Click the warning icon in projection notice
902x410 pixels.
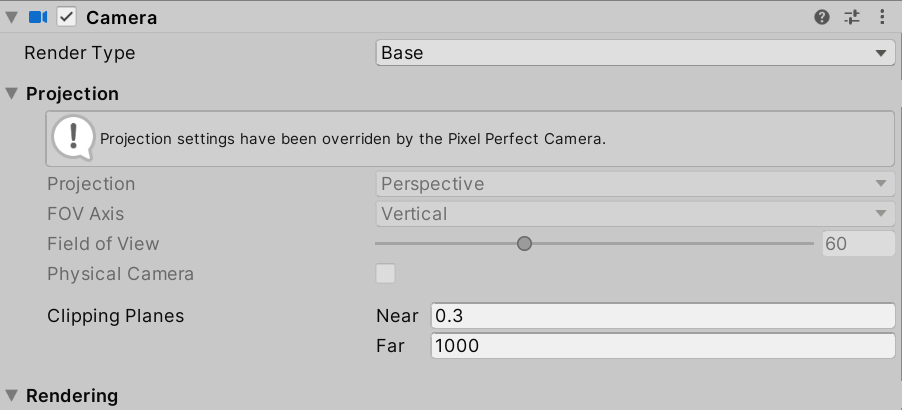pyautogui.click(x=73, y=138)
